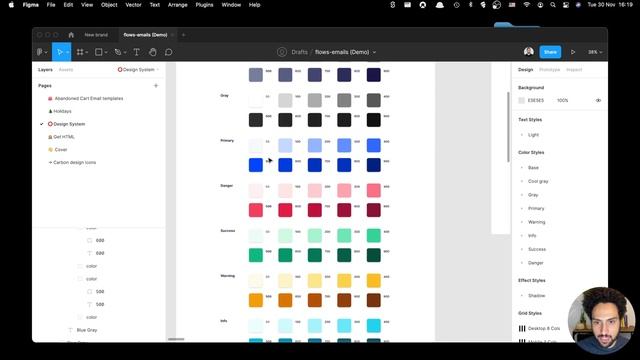
Task: Add a new page with plus icon
Action: coord(156,86)
